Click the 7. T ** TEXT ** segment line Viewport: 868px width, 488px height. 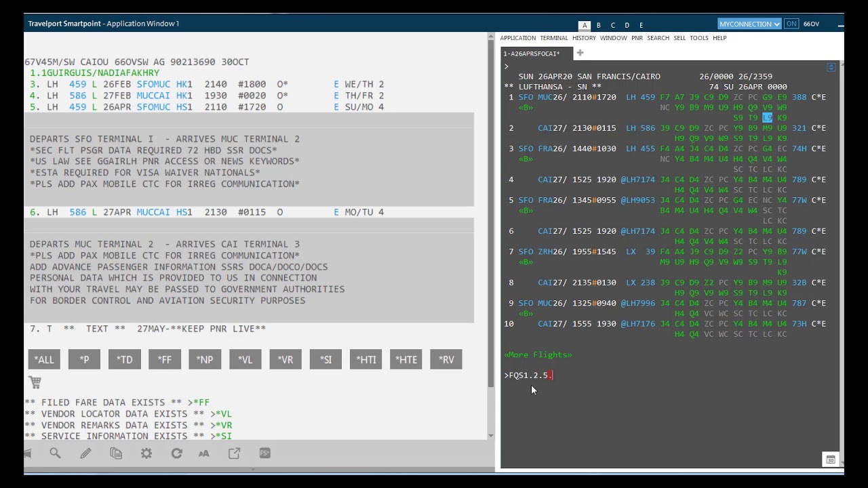(x=148, y=329)
